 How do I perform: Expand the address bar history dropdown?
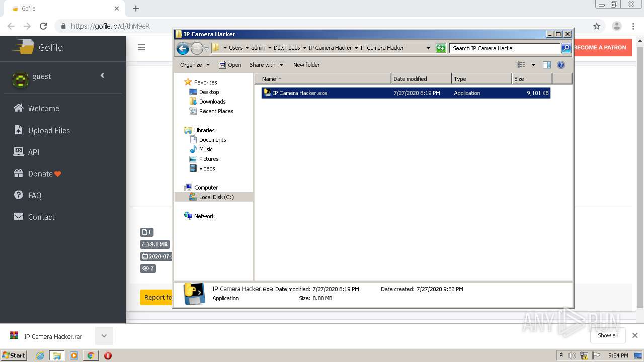pyautogui.click(x=428, y=48)
